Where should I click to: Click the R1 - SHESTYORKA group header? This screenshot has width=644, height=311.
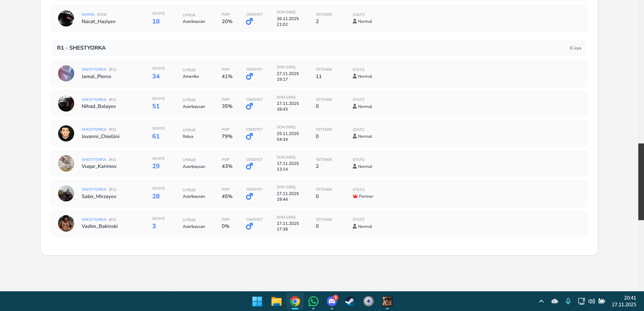(x=81, y=48)
